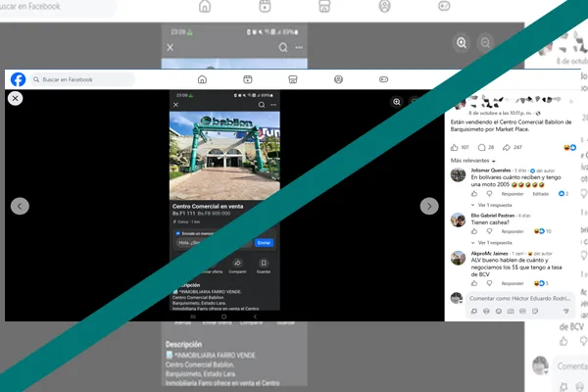Close the foreground photo viewer with the X

tap(16, 98)
